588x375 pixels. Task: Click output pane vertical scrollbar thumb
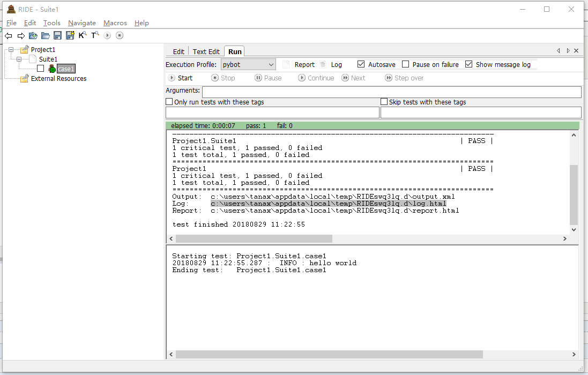tap(574, 195)
